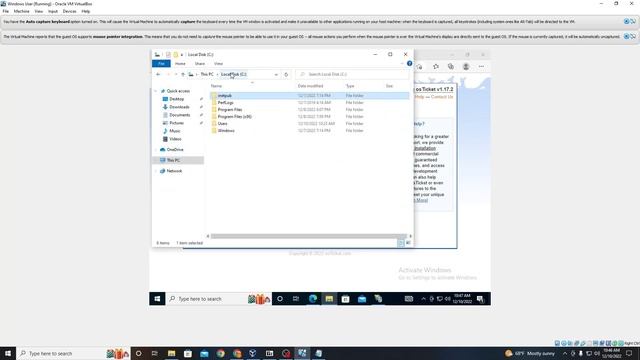This screenshot has height=360, width=640.
Task: Open File Explorer in guest taskbar
Action: point(329,299)
